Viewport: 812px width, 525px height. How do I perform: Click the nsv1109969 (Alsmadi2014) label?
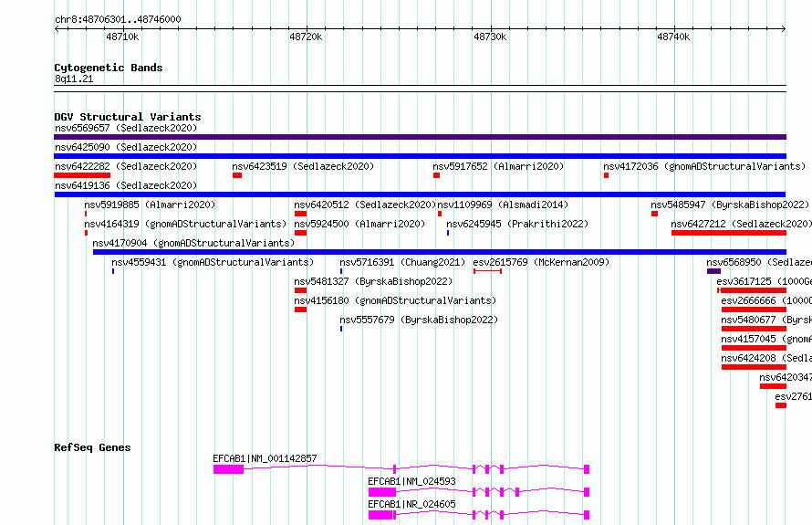point(503,205)
